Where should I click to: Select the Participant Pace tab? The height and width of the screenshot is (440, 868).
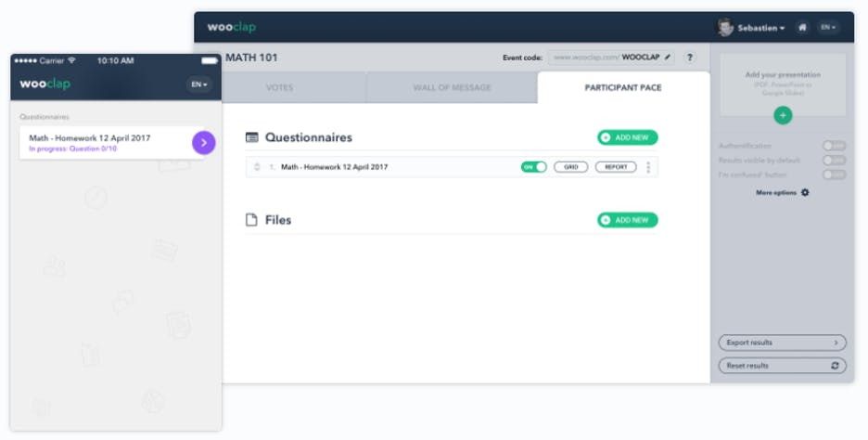click(x=623, y=87)
